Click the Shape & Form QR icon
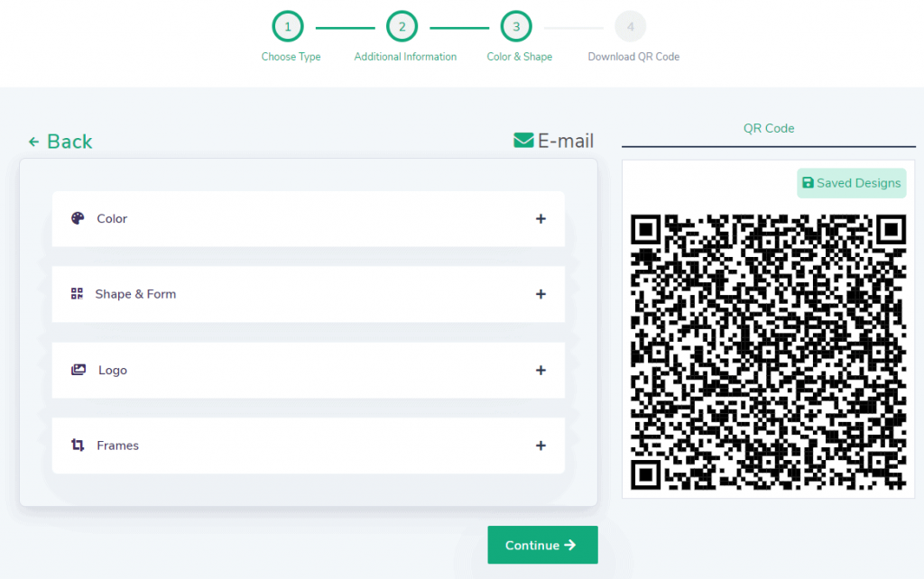Viewport: 924px width, 579px height. point(78,293)
